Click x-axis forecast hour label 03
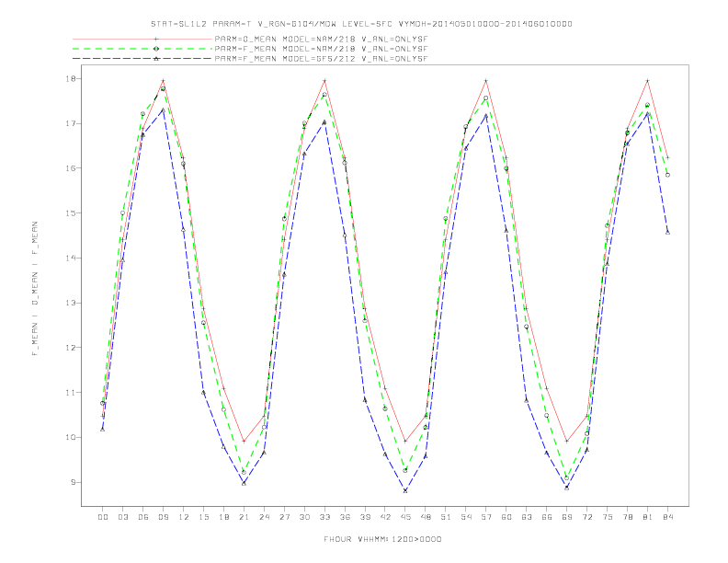This screenshot has width=728, height=563. click(122, 517)
